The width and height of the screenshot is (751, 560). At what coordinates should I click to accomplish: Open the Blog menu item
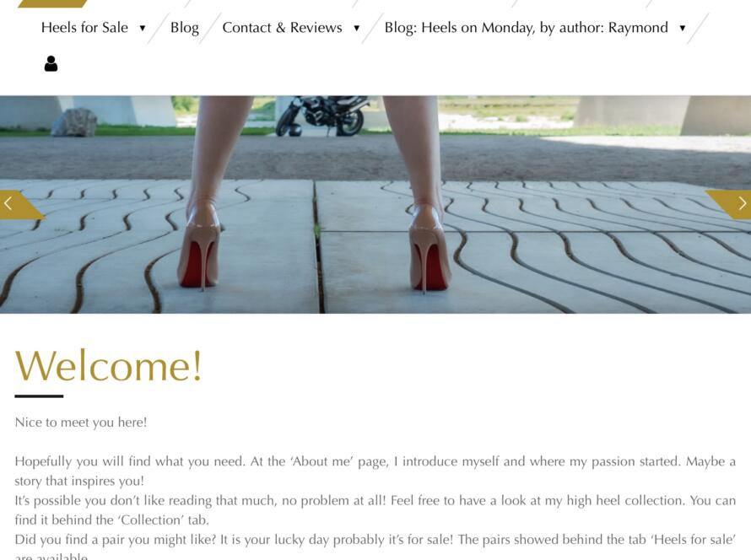coord(185,28)
